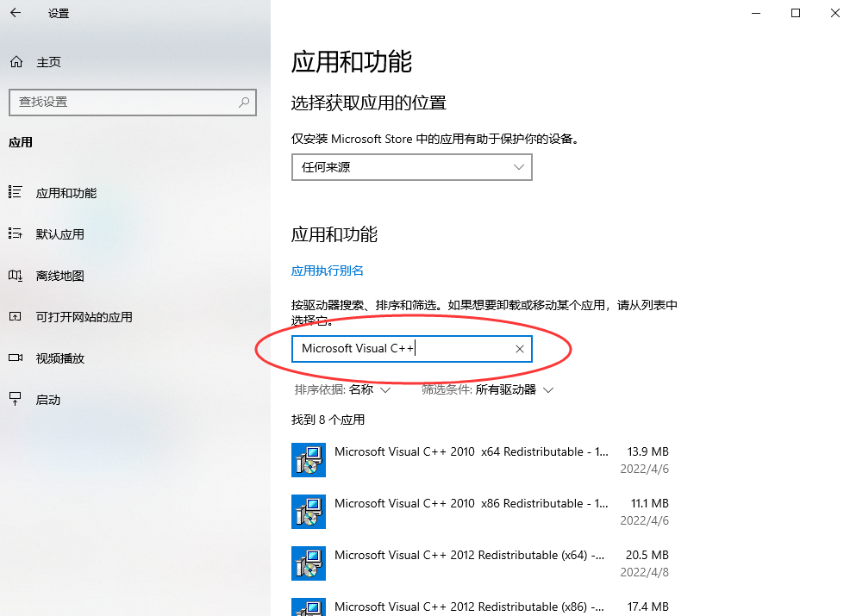Click the 2022/4/8 install date
The width and height of the screenshot is (850, 616).
click(645, 572)
